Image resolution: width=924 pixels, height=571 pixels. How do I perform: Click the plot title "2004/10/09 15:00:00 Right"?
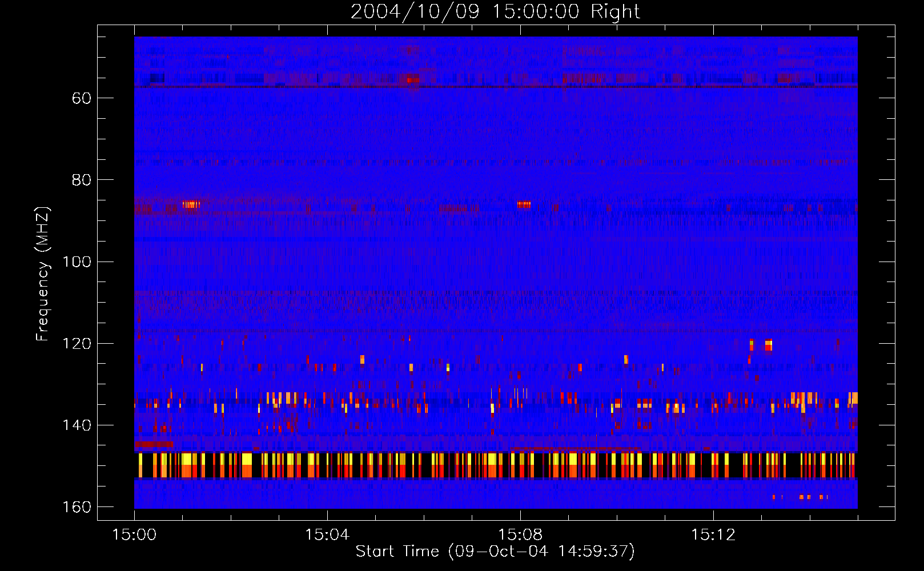(495, 11)
